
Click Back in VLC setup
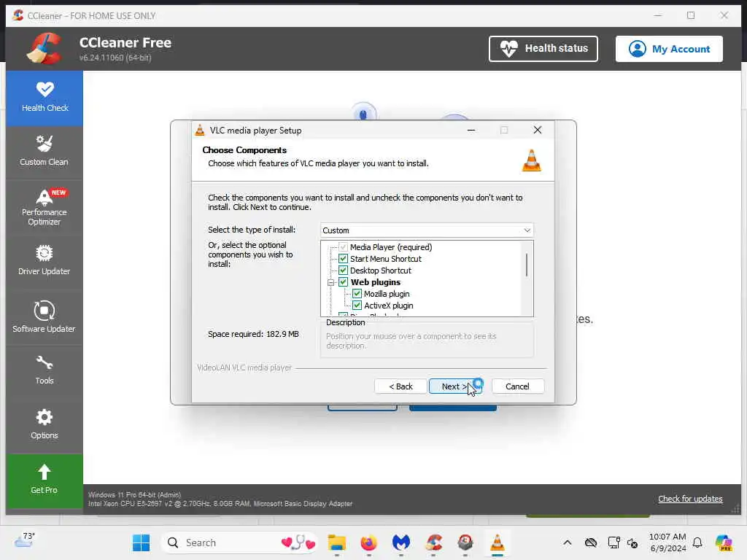[x=400, y=386]
